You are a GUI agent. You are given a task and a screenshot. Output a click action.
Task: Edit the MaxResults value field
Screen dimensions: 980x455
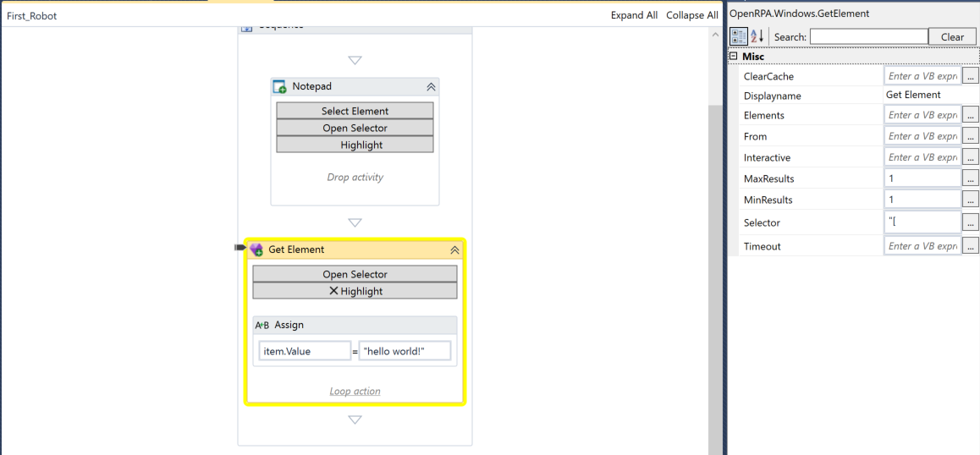point(922,178)
